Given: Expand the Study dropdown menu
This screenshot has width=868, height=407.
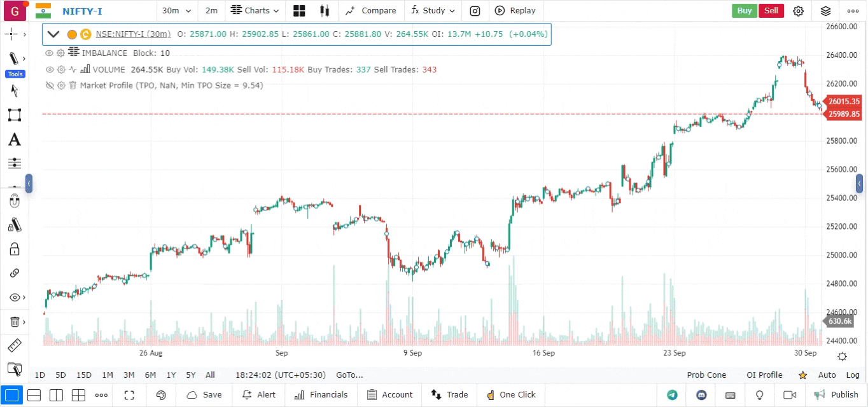Looking at the screenshot, I should pyautogui.click(x=433, y=11).
